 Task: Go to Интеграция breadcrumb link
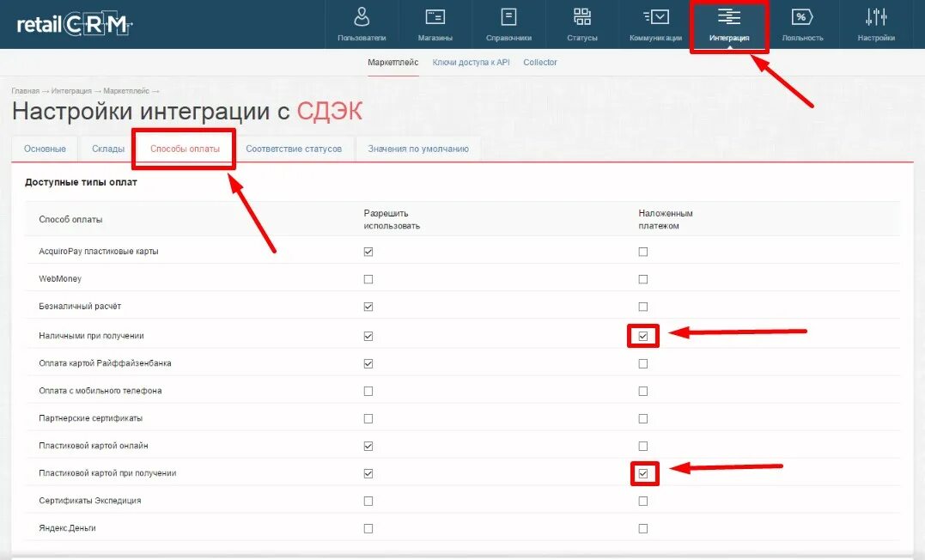pos(71,91)
